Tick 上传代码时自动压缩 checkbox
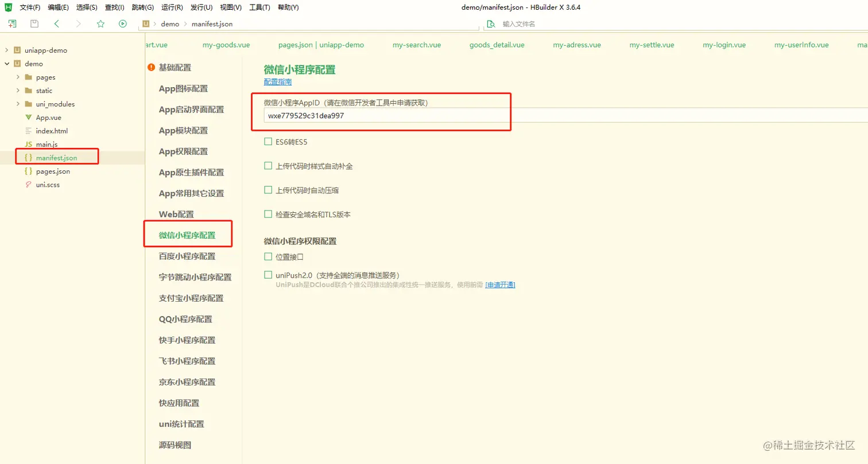This screenshot has width=868, height=464. tap(268, 190)
